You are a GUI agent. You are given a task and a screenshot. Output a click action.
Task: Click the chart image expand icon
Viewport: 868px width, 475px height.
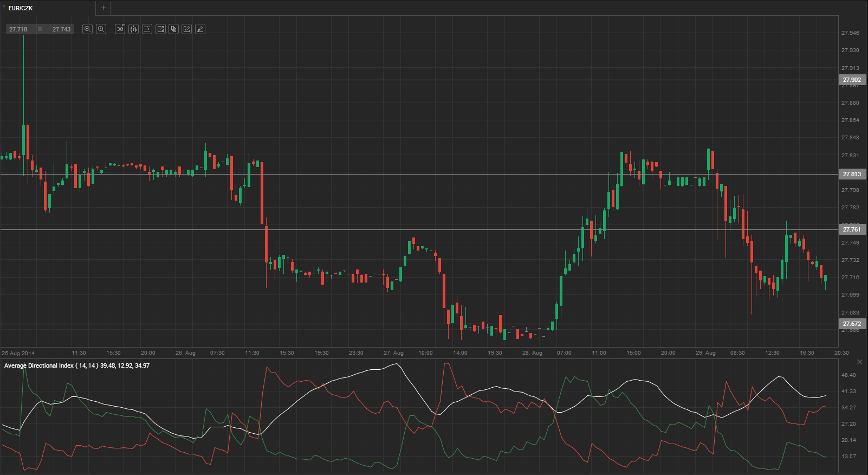160,29
